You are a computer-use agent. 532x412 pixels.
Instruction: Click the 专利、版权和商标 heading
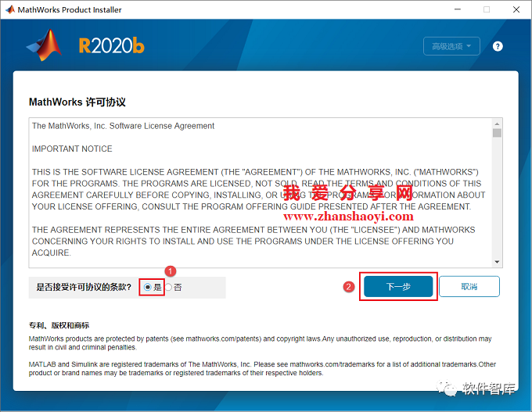click(59, 325)
